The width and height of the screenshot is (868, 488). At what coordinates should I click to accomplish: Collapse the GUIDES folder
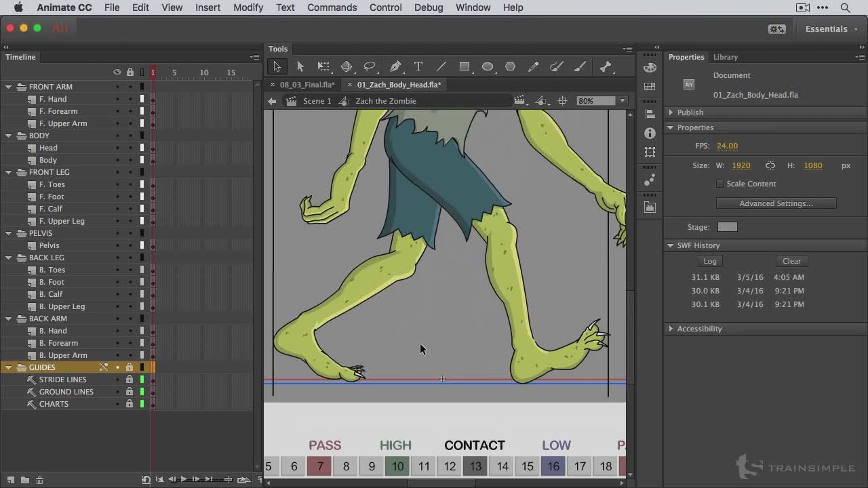(9, 367)
